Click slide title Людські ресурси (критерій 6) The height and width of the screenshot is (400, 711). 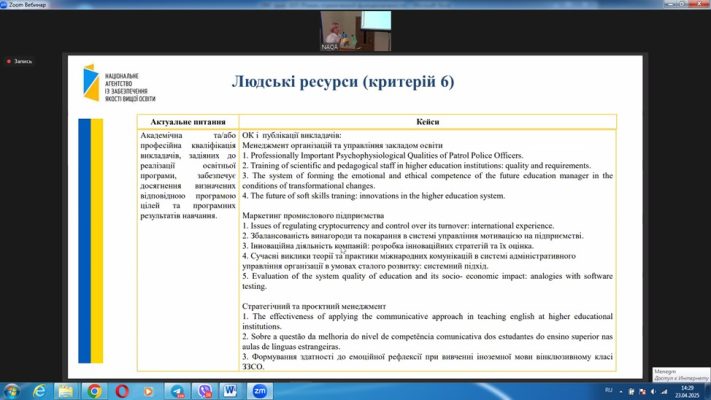[343, 82]
